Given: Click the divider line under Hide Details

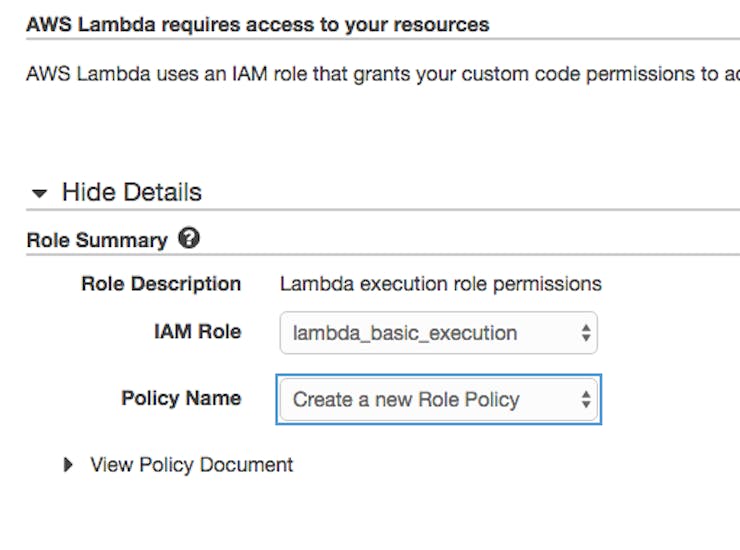Looking at the screenshot, I should click(x=383, y=209).
